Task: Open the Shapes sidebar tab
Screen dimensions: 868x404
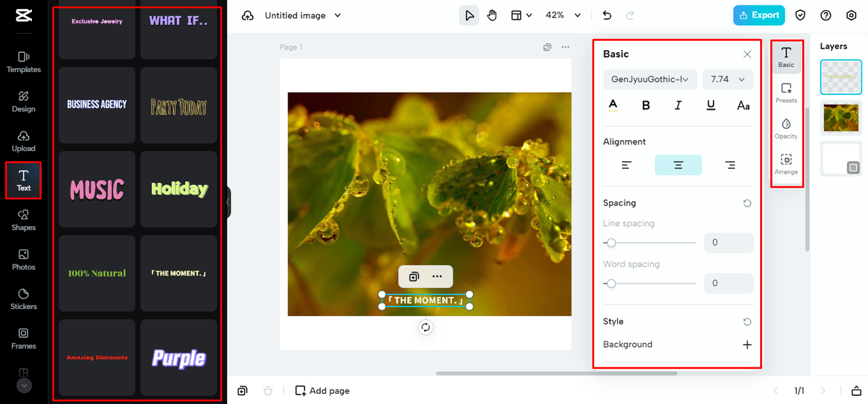Action: coord(24,220)
